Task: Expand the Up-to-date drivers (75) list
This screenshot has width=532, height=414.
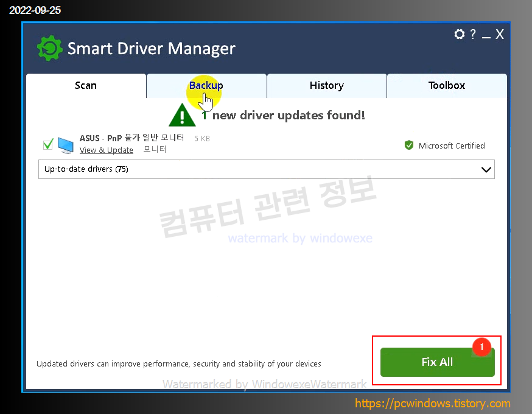Action: pyautogui.click(x=267, y=169)
